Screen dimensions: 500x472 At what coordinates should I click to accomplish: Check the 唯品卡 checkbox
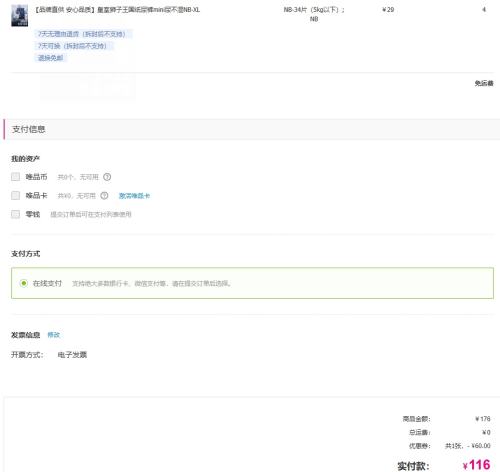tap(15, 195)
